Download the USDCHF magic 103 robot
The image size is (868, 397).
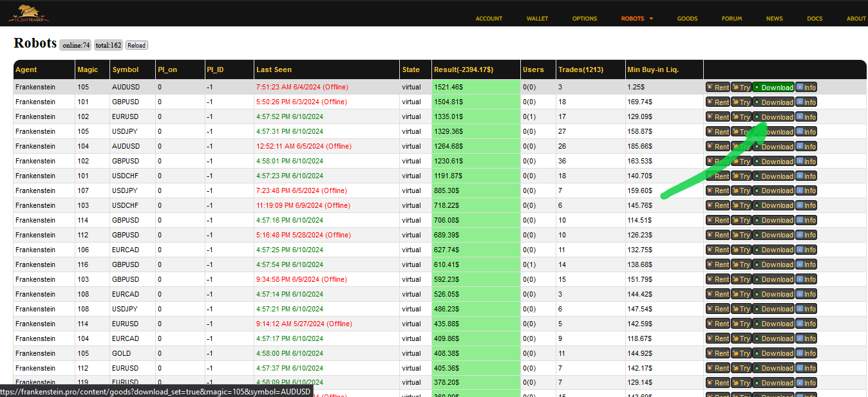point(773,206)
